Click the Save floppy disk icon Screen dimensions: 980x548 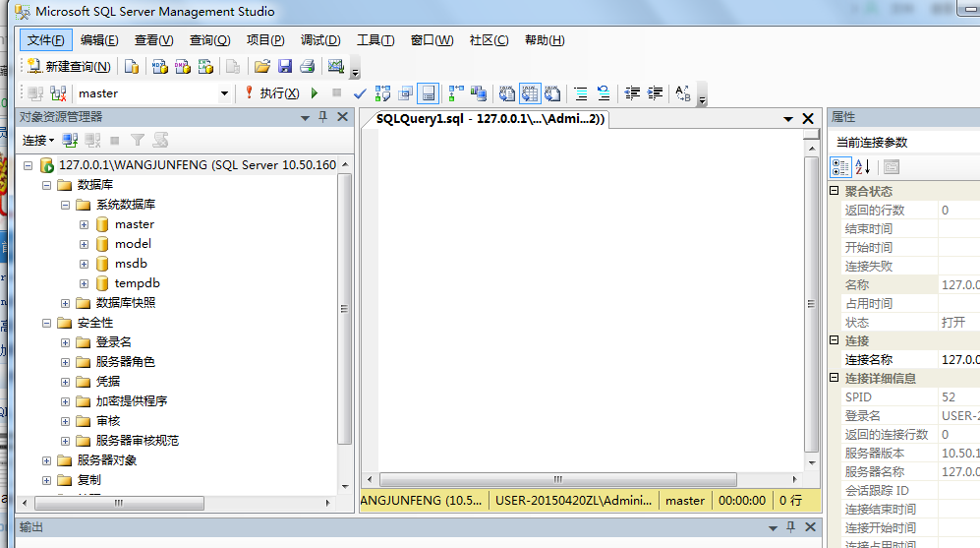pyautogui.click(x=285, y=66)
